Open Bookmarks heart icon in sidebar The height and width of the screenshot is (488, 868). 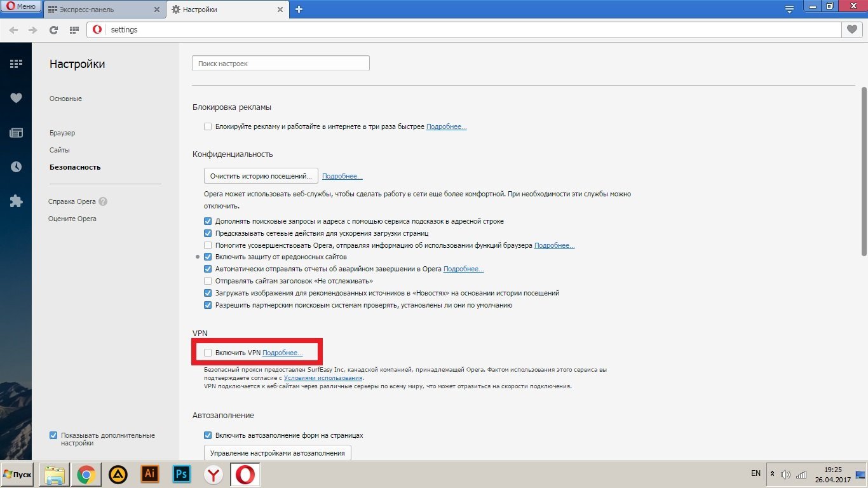click(16, 98)
